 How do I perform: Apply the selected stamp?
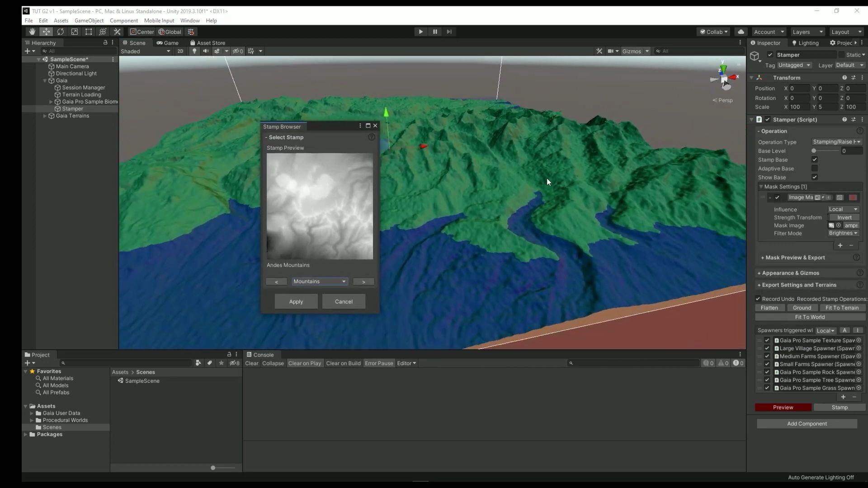(296, 301)
